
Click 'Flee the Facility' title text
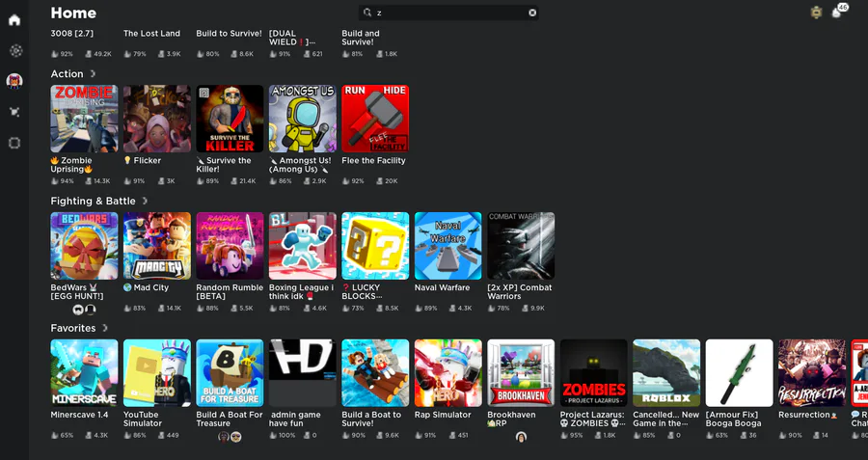click(x=373, y=160)
